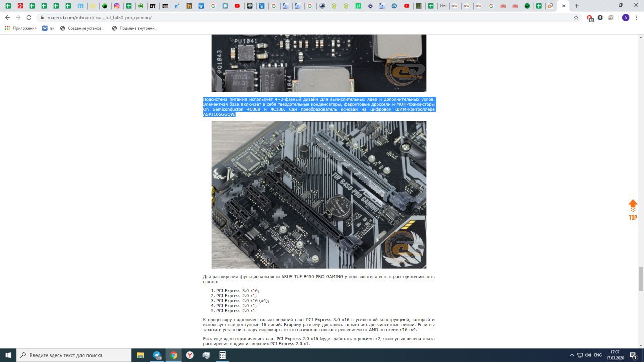Open a new browser tab

(577, 6)
